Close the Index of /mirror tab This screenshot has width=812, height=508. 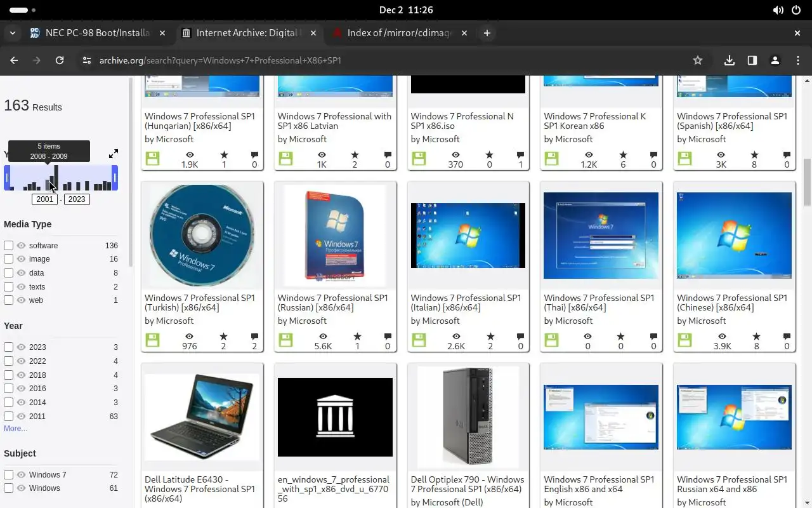coord(464,33)
